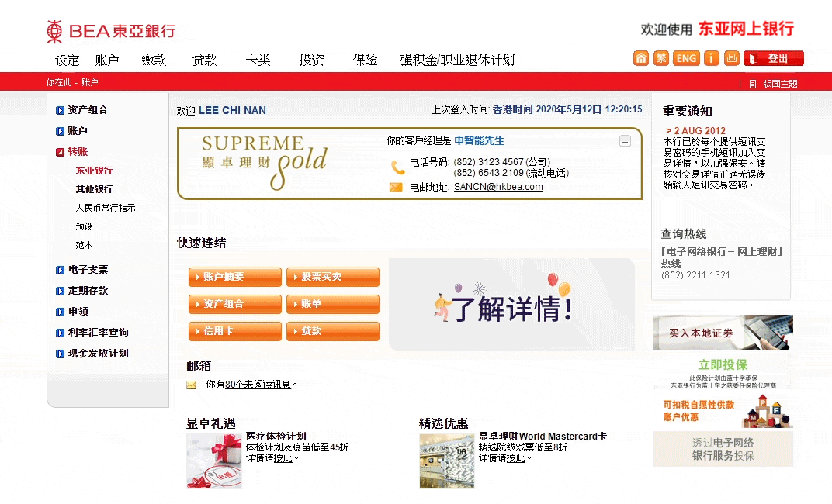Viewport: 832px width, 504px height.
Task: Email the manager at SANCN@hkbea.com
Action: [498, 187]
